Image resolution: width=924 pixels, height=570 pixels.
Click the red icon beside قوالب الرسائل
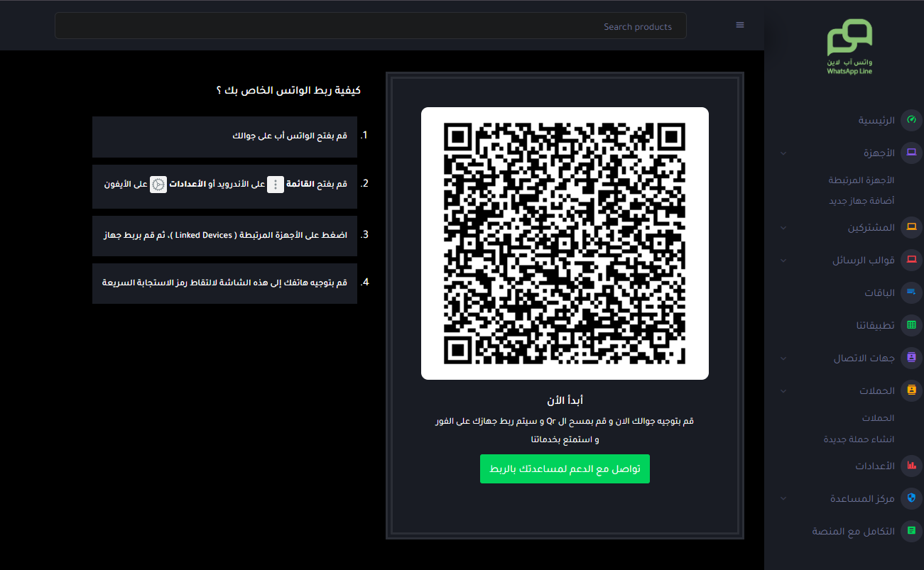(911, 261)
